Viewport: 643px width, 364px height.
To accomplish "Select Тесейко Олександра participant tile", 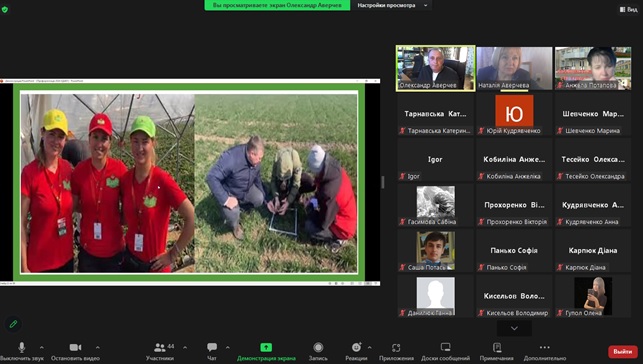I will click(593, 160).
